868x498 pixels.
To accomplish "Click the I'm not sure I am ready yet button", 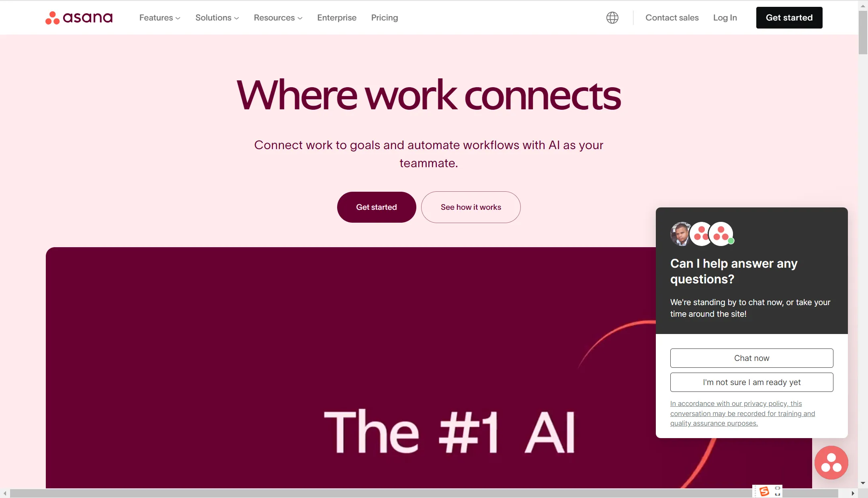I will 752,382.
